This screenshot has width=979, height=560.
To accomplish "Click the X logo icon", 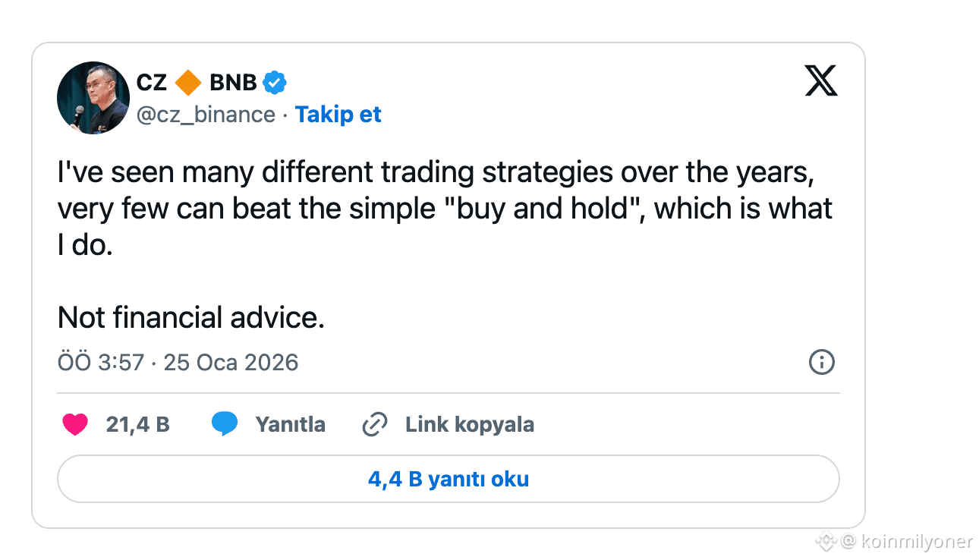I will point(821,81).
